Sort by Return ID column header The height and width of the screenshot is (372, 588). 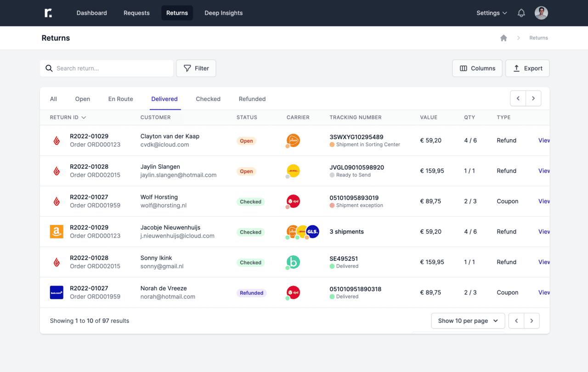pos(68,118)
